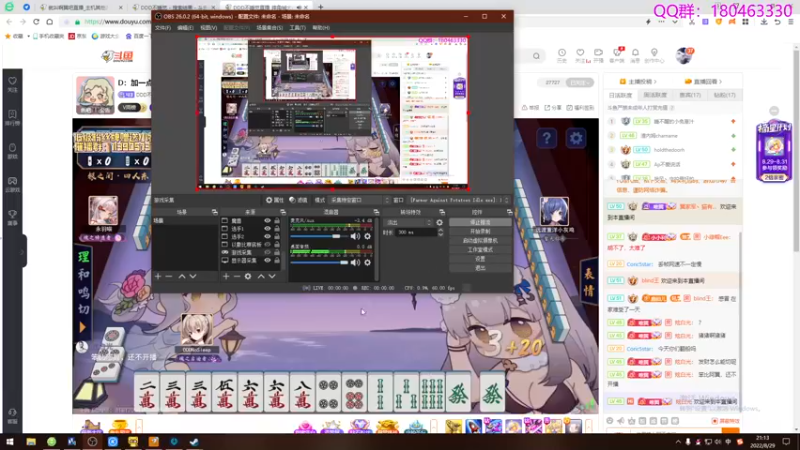Open Filters (滤镜) in OBS source toolbar
This screenshot has width=800, height=450.
298,200
